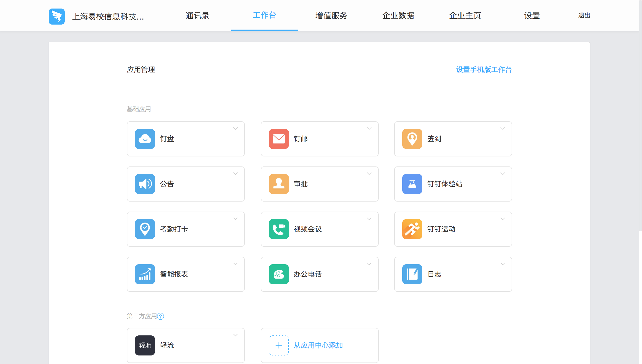This screenshot has height=364, width=642.
Task: Expand the 轻流 card dropdown chevron
Action: (235, 335)
